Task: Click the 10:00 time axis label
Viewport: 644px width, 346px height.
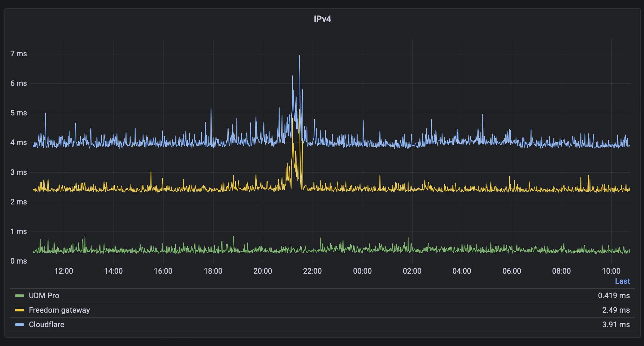Action: [611, 271]
